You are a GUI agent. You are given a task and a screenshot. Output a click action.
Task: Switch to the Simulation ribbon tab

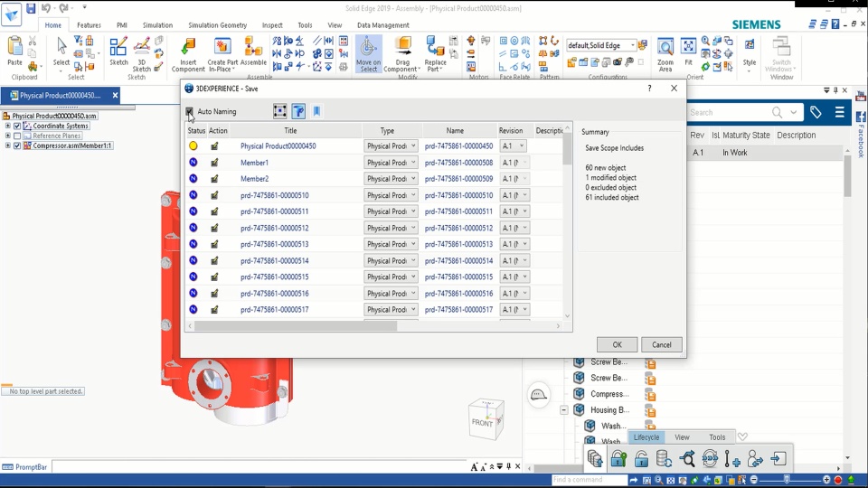coord(157,25)
